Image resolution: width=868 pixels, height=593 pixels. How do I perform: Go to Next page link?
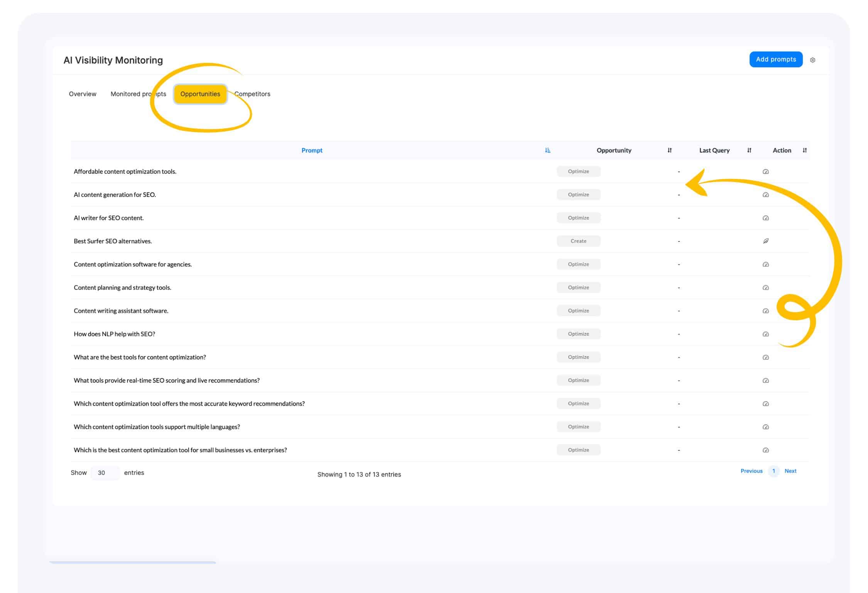coord(790,471)
